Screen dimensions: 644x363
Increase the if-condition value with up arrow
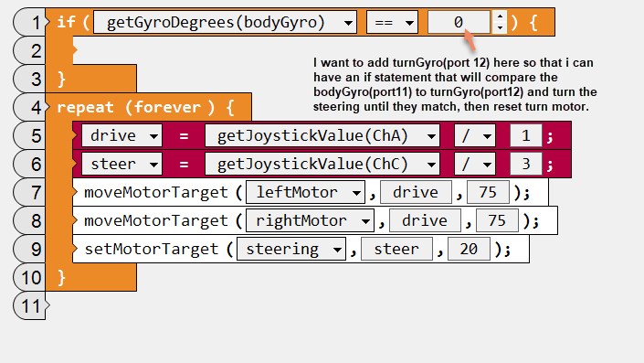click(500, 16)
